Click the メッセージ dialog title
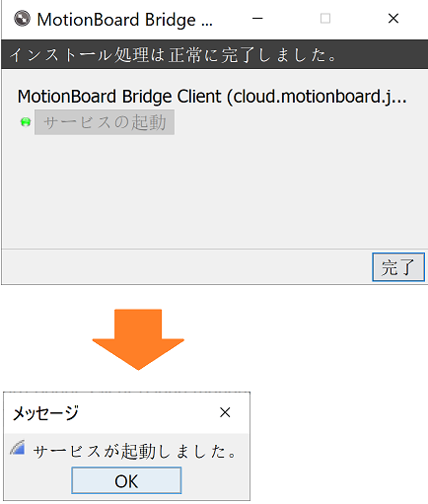Viewport: 428px width, 504px height. [45, 413]
